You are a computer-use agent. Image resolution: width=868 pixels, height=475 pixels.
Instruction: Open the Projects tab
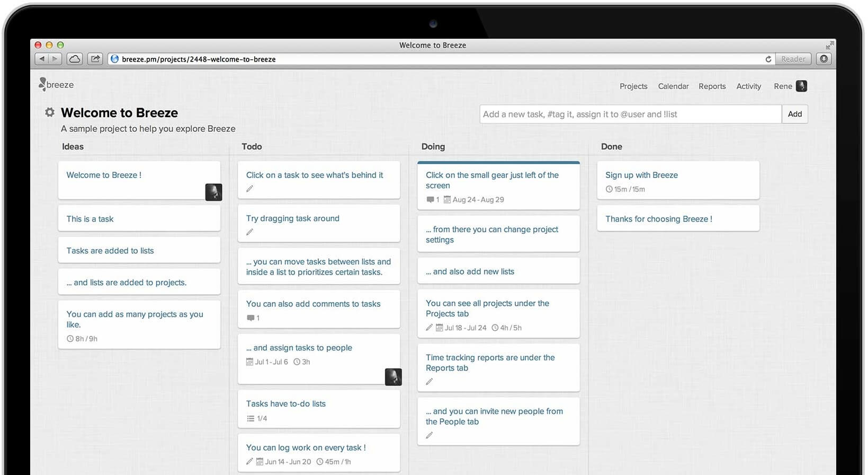coord(633,86)
